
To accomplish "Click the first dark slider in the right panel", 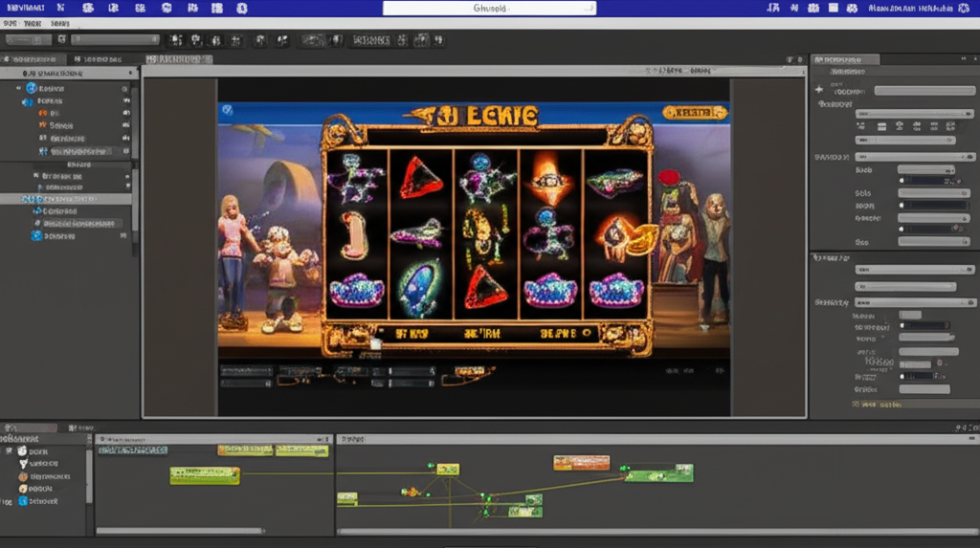I will [925, 179].
